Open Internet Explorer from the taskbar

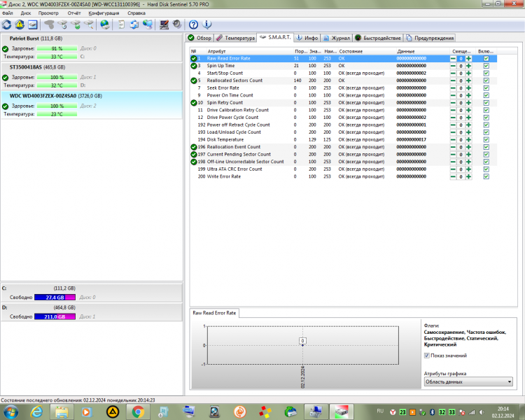tap(36, 412)
